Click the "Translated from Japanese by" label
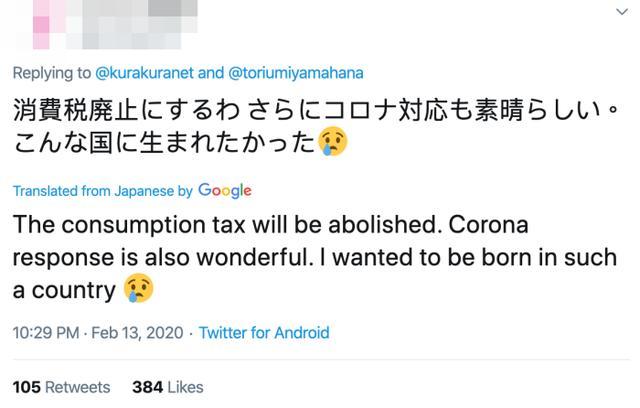Viewport: 640px width, 408px height. (x=103, y=191)
